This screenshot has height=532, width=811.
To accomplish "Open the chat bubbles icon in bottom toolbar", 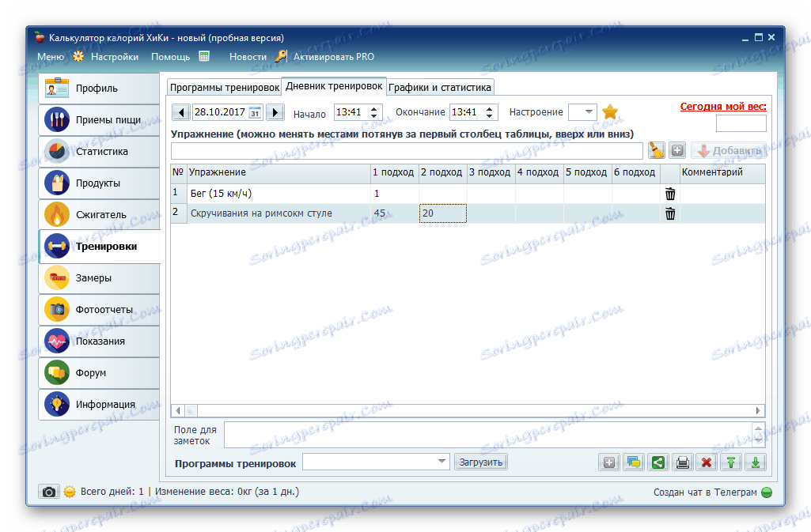I will click(x=634, y=462).
